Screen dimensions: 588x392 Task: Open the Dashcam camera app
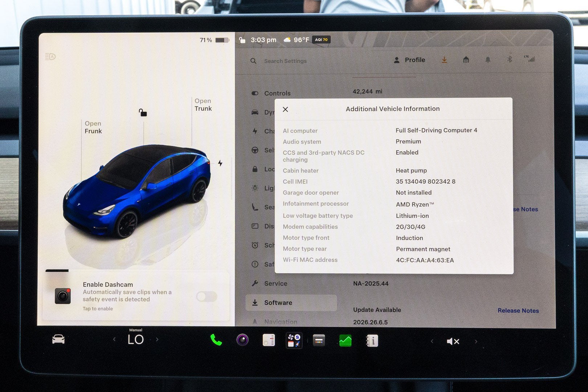point(242,340)
